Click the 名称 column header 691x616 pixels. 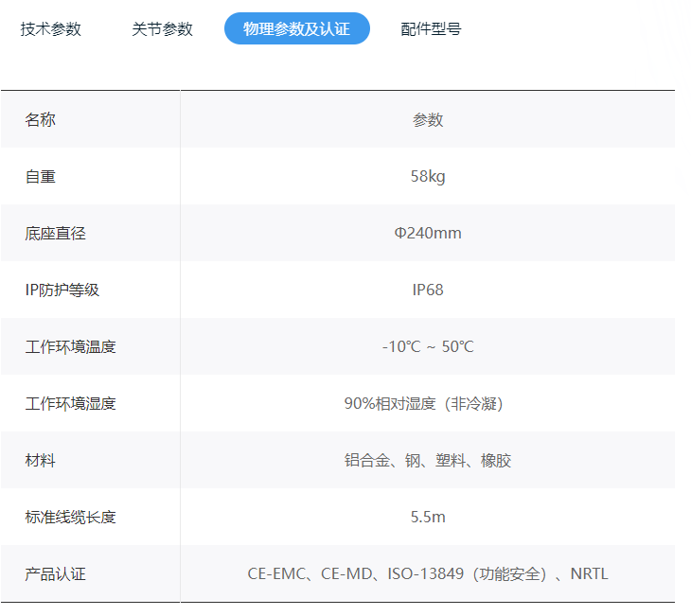point(41,120)
